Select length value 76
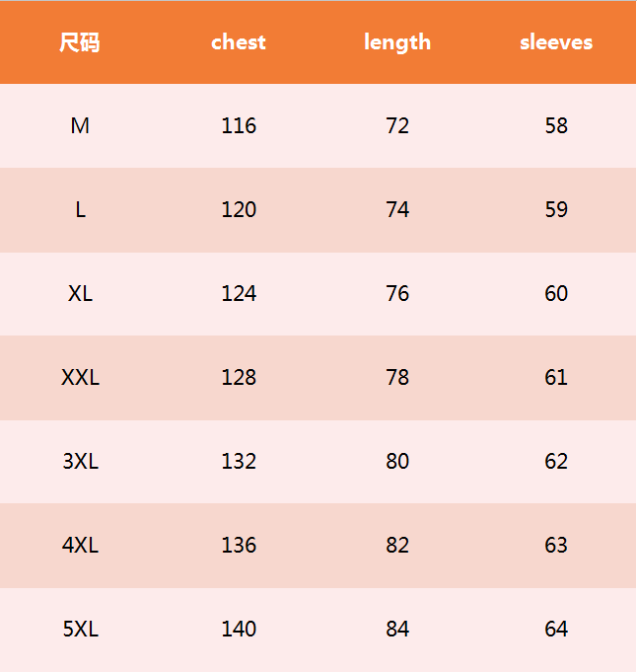The width and height of the screenshot is (637, 672). 397,294
